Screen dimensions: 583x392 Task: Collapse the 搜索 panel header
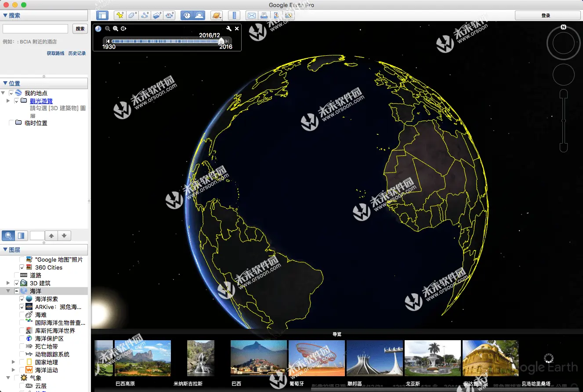[44, 15]
